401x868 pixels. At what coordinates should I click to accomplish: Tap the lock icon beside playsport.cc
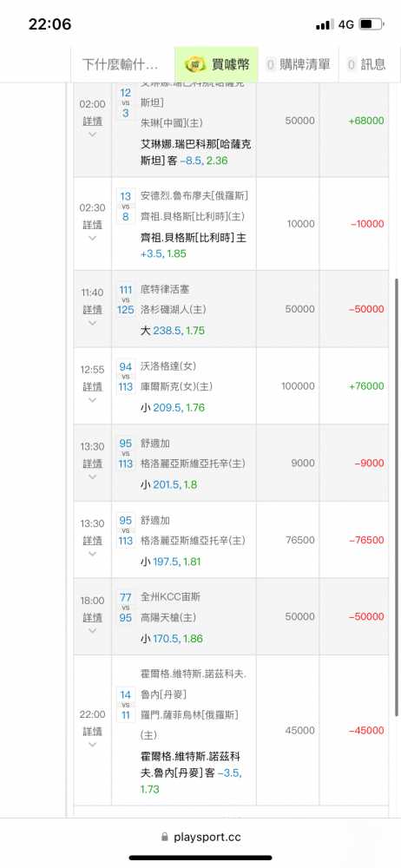pyautogui.click(x=164, y=838)
